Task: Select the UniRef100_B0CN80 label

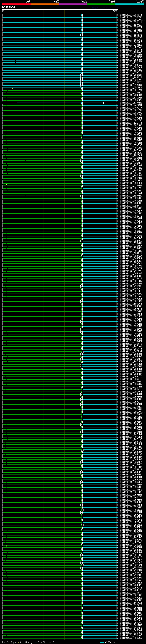Action: coord(131,178)
